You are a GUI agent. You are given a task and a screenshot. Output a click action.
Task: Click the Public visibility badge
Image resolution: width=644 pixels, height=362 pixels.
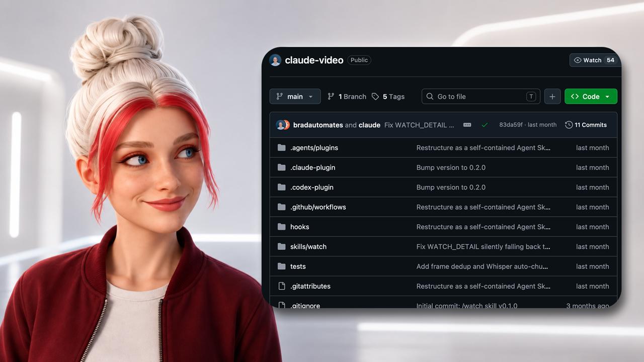(359, 60)
